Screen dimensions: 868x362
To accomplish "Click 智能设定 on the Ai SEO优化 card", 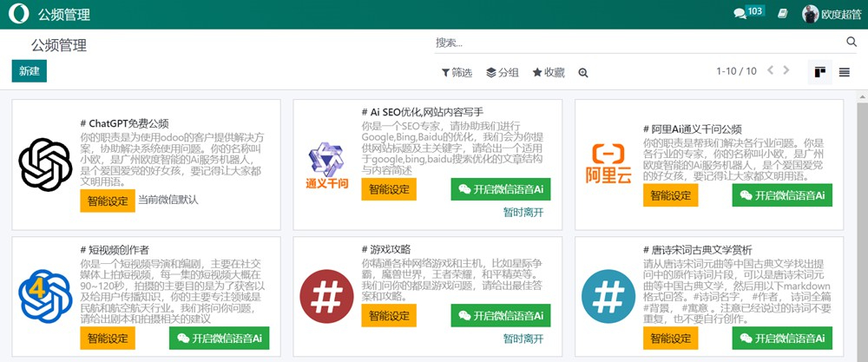I will click(x=389, y=189).
